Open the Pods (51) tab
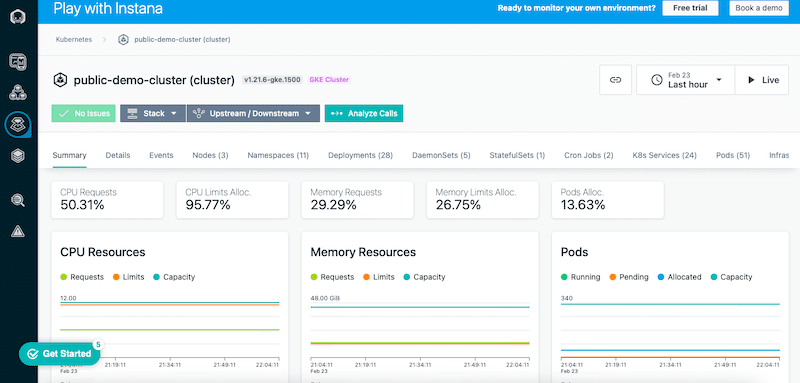The height and width of the screenshot is (383, 800). (733, 155)
